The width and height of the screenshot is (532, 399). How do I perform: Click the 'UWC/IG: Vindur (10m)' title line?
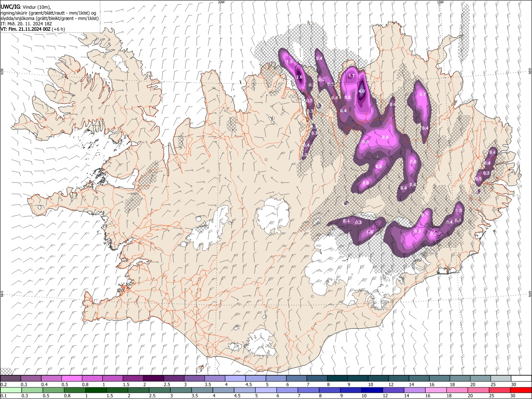27,7
